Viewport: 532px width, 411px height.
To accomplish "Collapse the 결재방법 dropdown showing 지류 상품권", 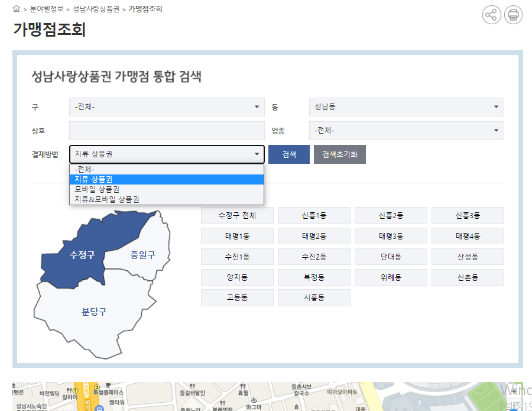I will [167, 154].
